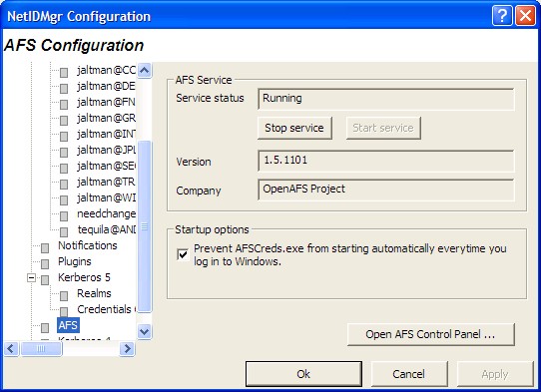The width and height of the screenshot is (541, 392).
Task: Click the Stop service button
Action: click(294, 128)
